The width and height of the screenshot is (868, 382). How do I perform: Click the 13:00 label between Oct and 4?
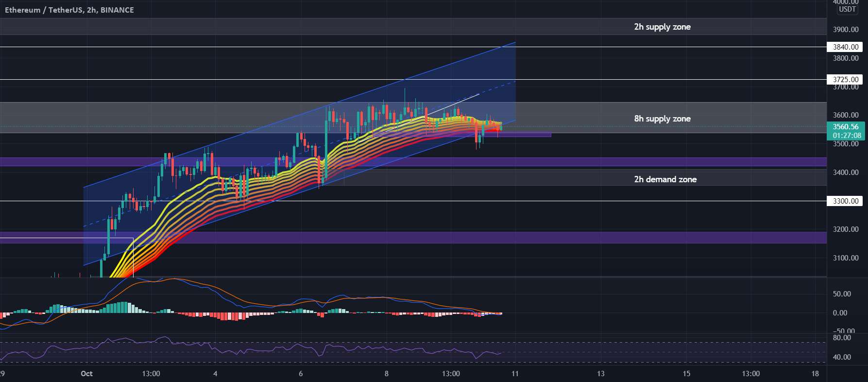151,374
